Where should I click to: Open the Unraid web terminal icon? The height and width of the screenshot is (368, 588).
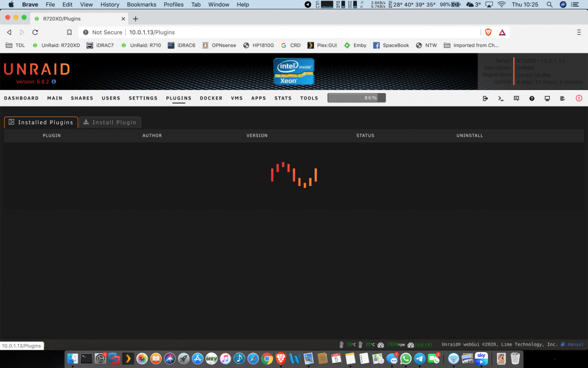500,98
